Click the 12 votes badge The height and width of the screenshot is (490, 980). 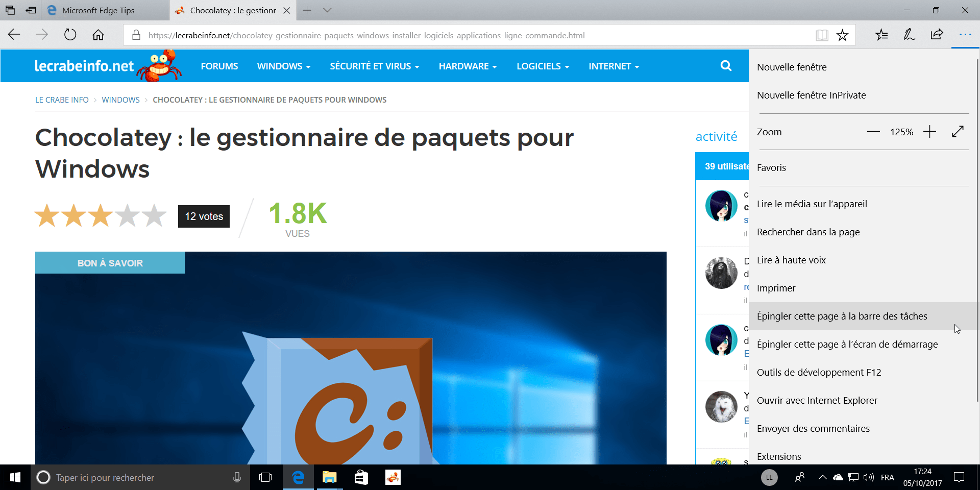coord(204,216)
